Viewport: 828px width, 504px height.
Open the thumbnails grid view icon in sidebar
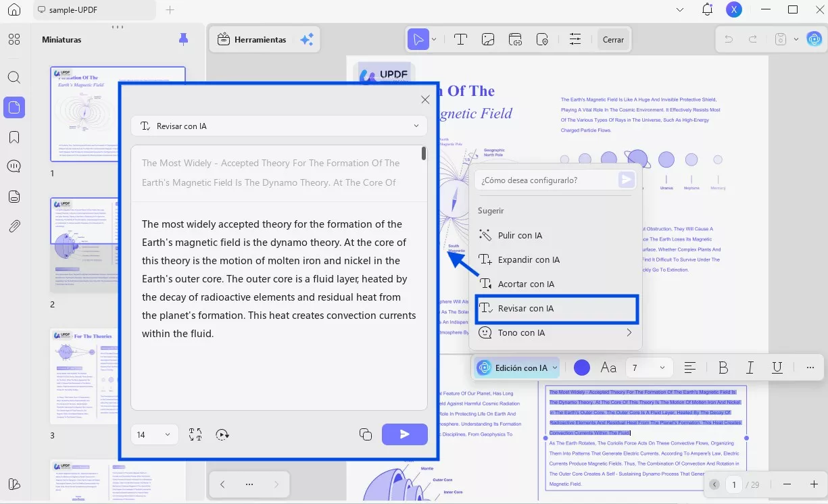click(x=14, y=39)
